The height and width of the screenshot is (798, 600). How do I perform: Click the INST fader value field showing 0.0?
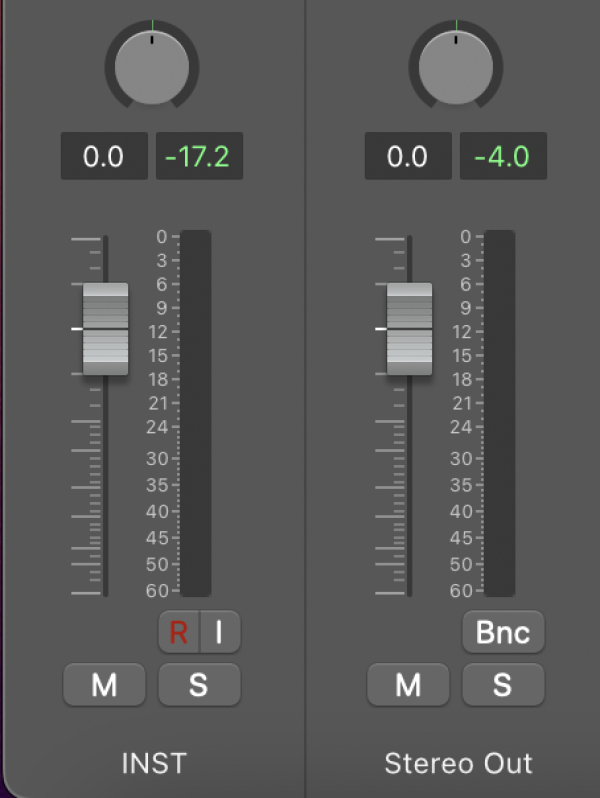click(104, 157)
